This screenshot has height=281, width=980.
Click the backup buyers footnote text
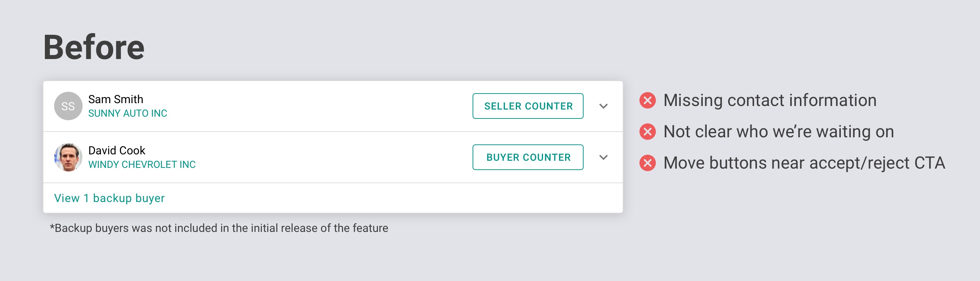point(219,228)
